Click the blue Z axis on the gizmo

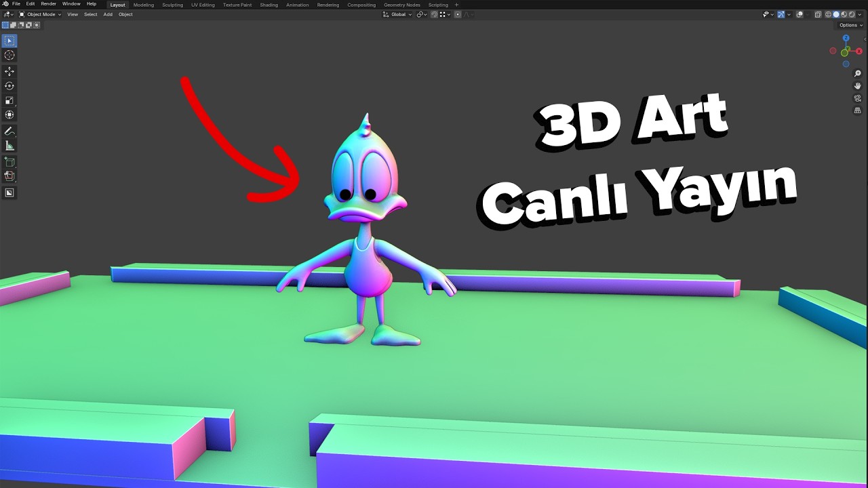point(846,39)
